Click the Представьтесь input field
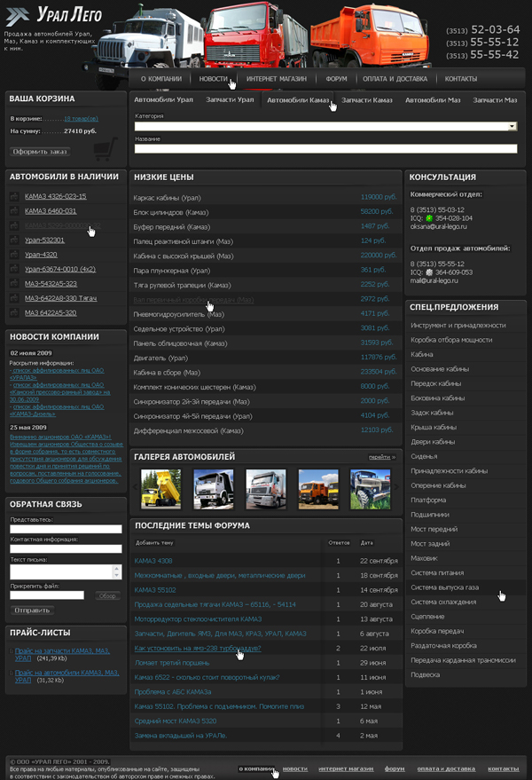The height and width of the screenshot is (780, 532). tap(66, 529)
